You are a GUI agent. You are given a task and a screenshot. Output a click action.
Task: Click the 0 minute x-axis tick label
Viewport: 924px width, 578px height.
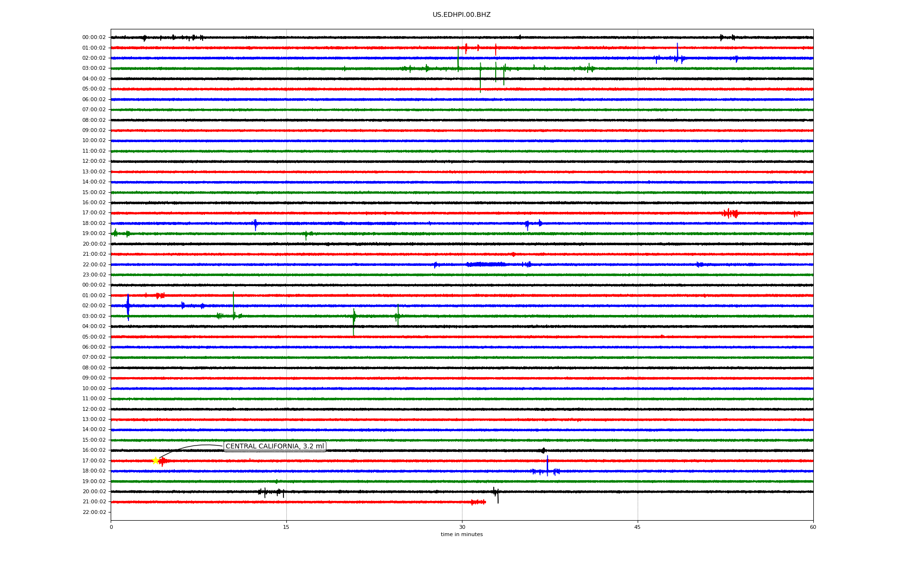click(111, 527)
